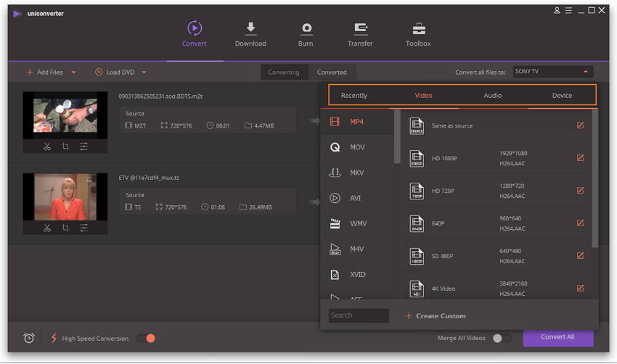
Task: Choose the SD 480P preset
Action: [x=496, y=256]
